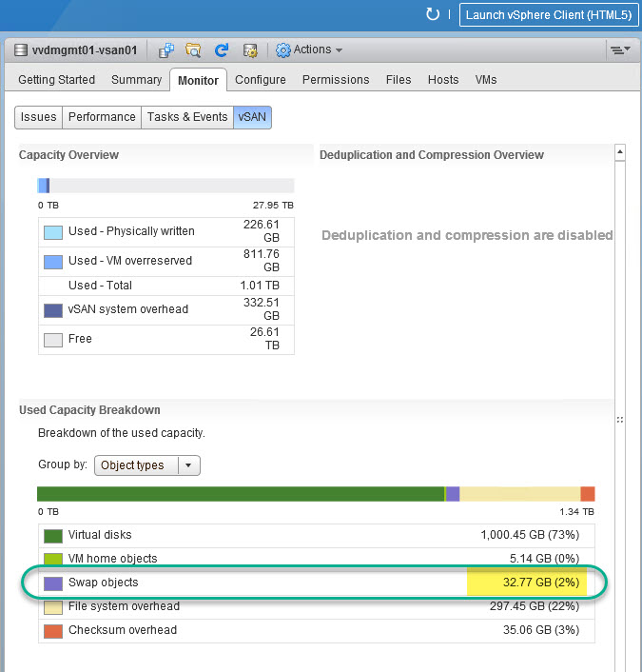The height and width of the screenshot is (672, 642).
Task: Launch vSphere Client (HTML5)
Action: tap(547, 14)
